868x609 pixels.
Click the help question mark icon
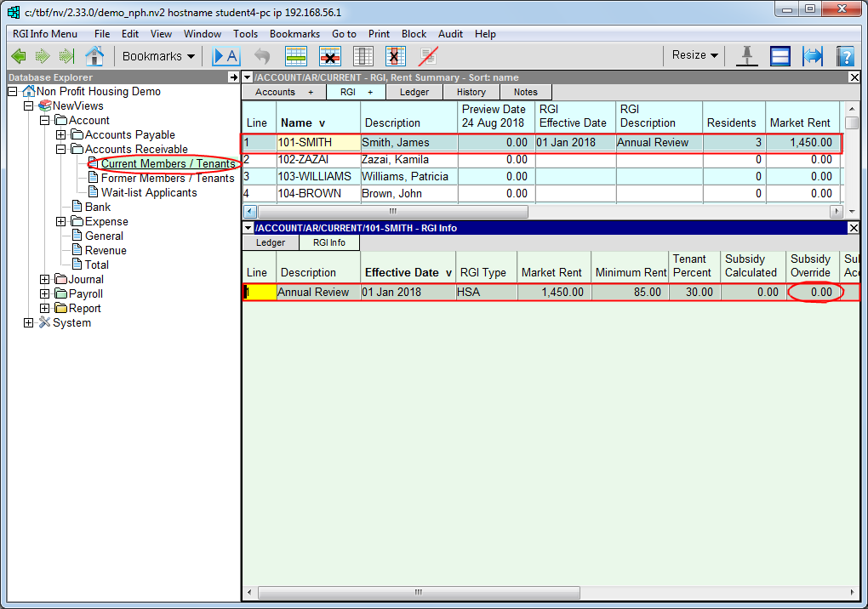[845, 56]
